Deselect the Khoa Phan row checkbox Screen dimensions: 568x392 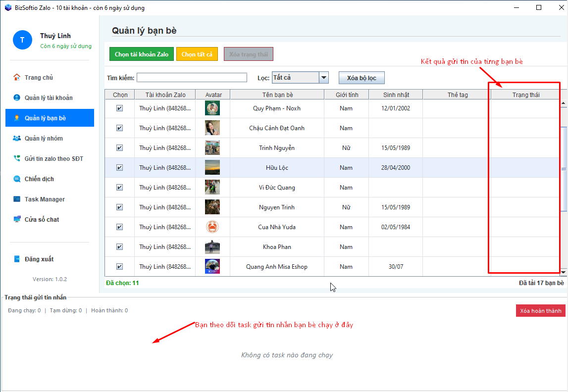[119, 247]
